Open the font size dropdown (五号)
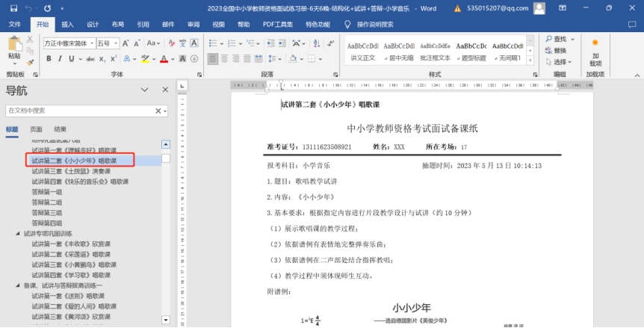 point(114,43)
